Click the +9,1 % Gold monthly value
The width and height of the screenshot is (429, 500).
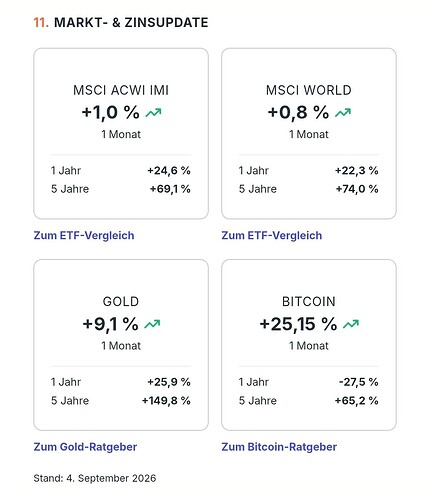[x=110, y=324]
